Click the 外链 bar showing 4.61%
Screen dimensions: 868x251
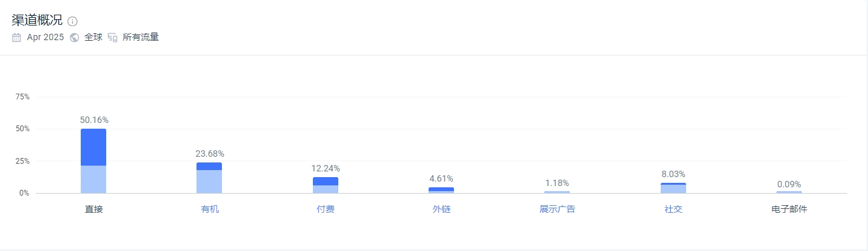pyautogui.click(x=441, y=190)
